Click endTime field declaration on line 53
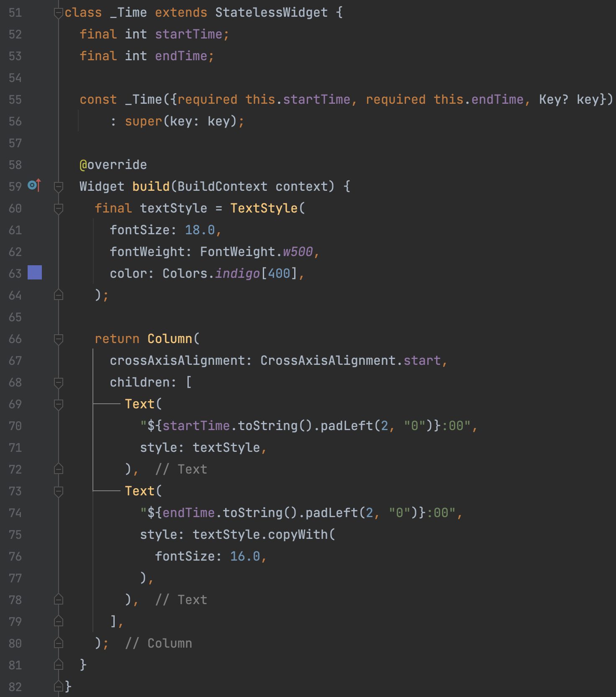The width and height of the screenshot is (616, 697). click(181, 56)
